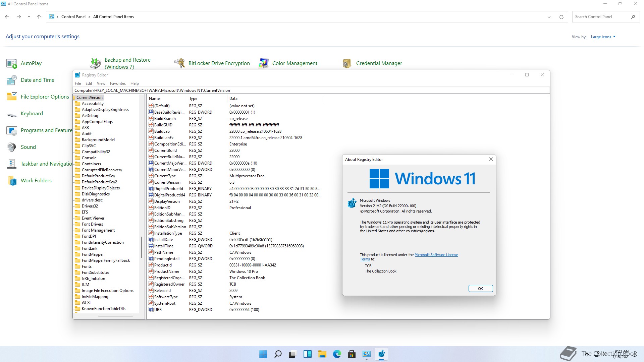Launch Microsoft Edge from taskbar
The image size is (644, 362).
coord(337,354)
